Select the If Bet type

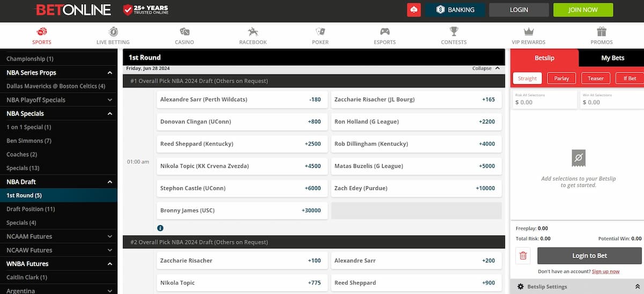pyautogui.click(x=630, y=78)
